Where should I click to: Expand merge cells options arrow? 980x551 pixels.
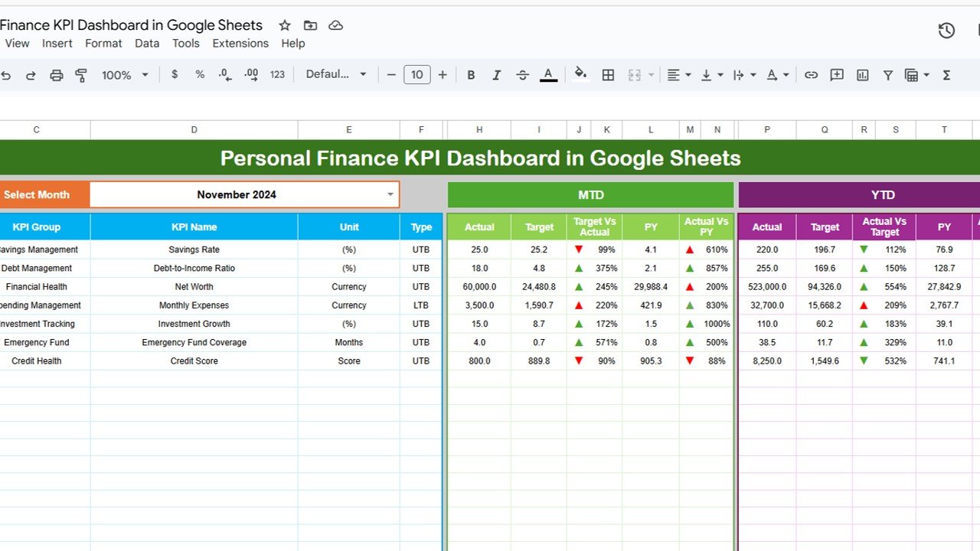[x=652, y=75]
